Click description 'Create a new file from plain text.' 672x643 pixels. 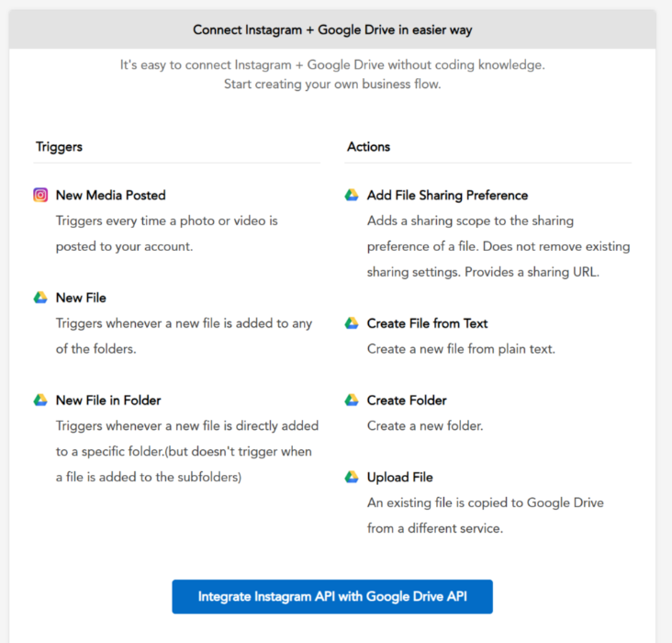point(461,349)
